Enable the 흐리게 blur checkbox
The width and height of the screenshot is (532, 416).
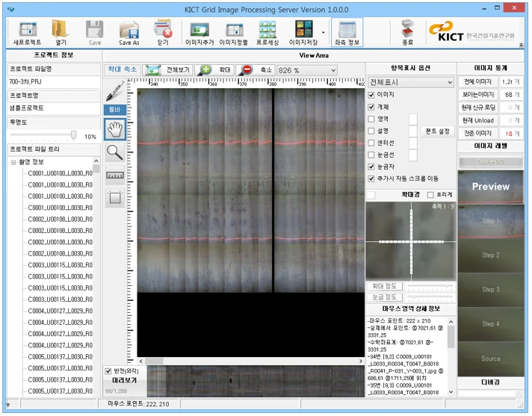(430, 195)
